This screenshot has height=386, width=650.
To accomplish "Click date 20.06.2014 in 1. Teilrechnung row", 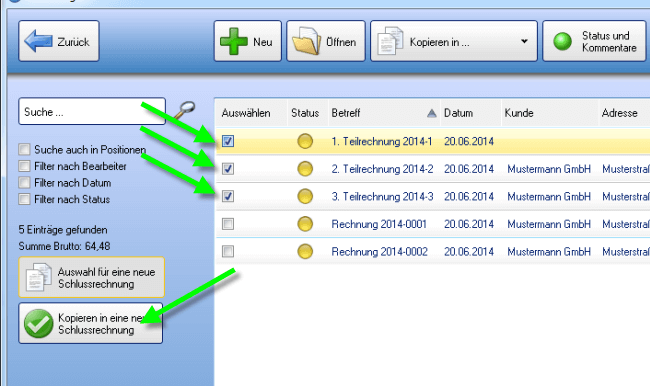I will [469, 142].
